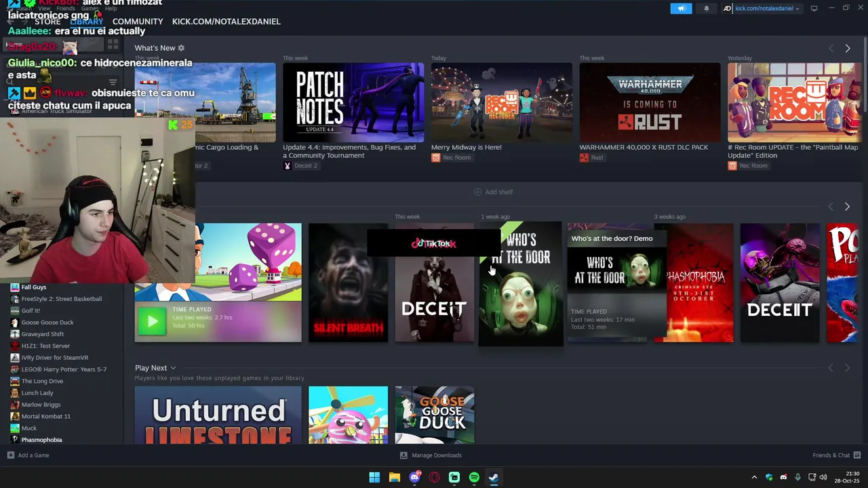
Task: Open Opera GX from taskbar
Action: coord(434,477)
